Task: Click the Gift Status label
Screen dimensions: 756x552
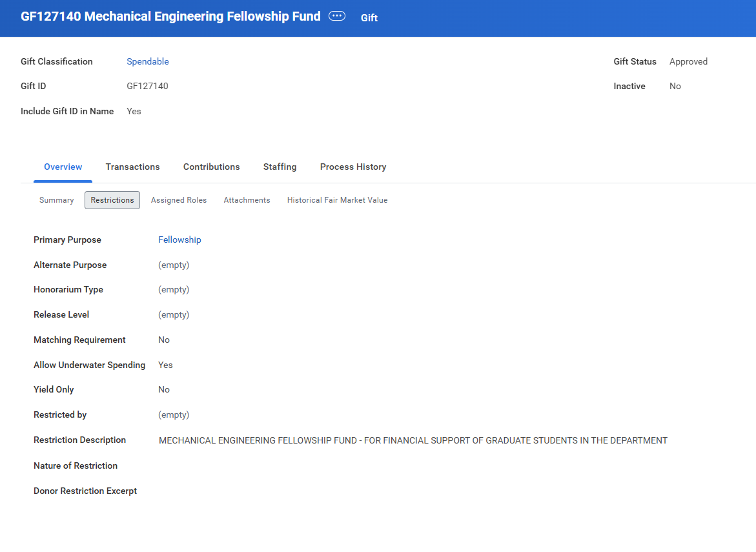Action: pyautogui.click(x=635, y=61)
